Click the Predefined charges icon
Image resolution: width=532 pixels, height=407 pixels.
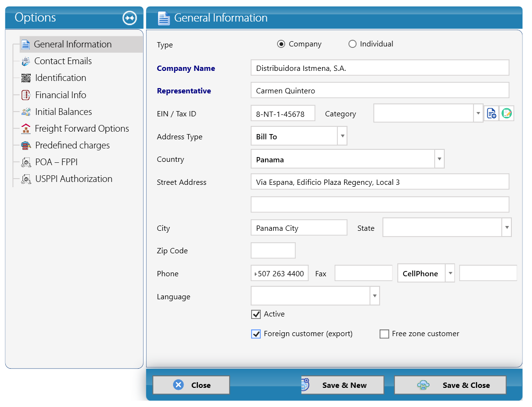coord(26,146)
